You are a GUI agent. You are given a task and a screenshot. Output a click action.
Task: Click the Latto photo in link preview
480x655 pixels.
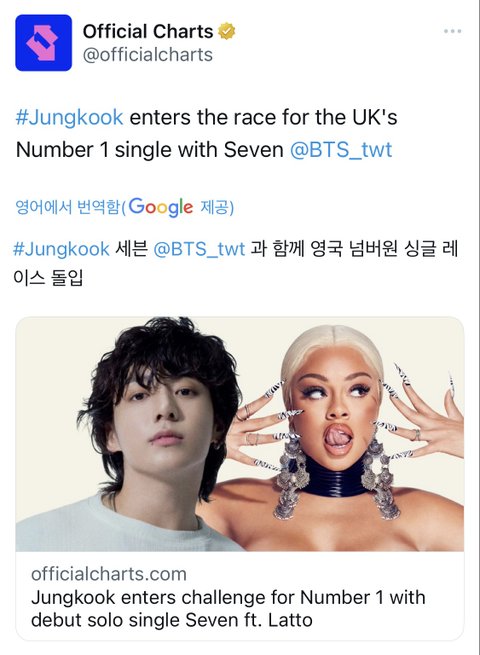[355, 434]
